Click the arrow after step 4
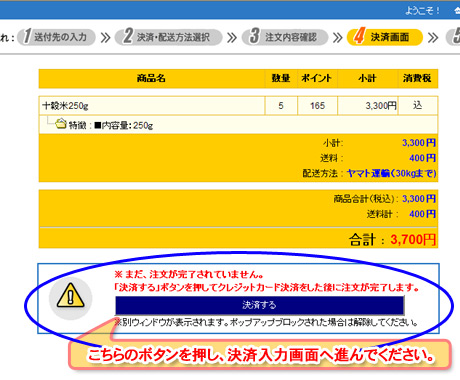Screen dimensions: 460x380 point(433,38)
